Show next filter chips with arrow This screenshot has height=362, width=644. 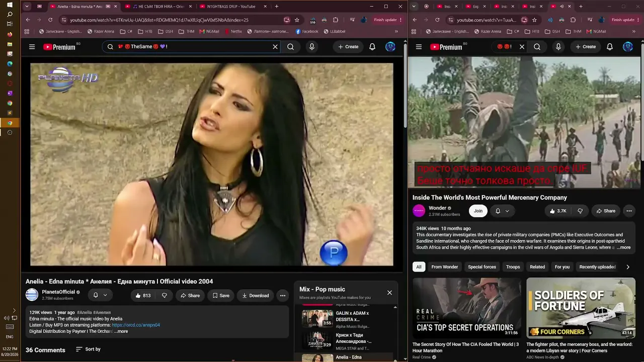point(628,267)
